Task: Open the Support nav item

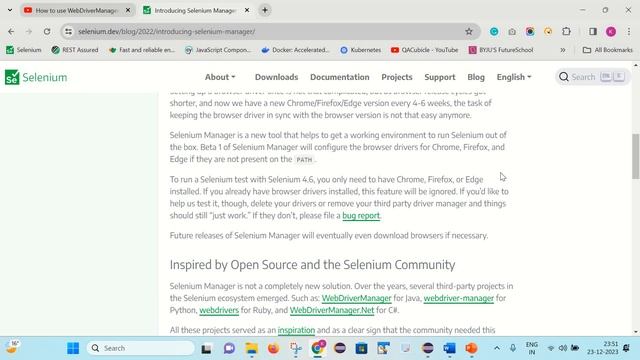Action: click(x=440, y=77)
